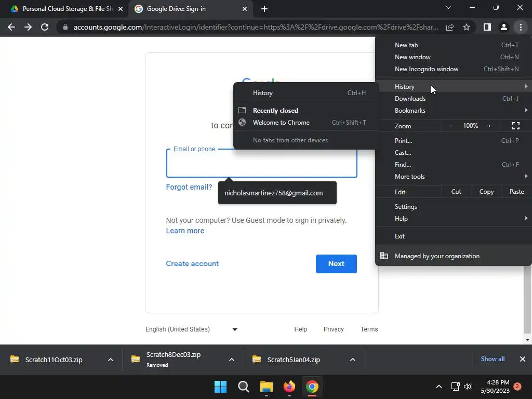Launch Firefox from the taskbar

tap(289, 387)
